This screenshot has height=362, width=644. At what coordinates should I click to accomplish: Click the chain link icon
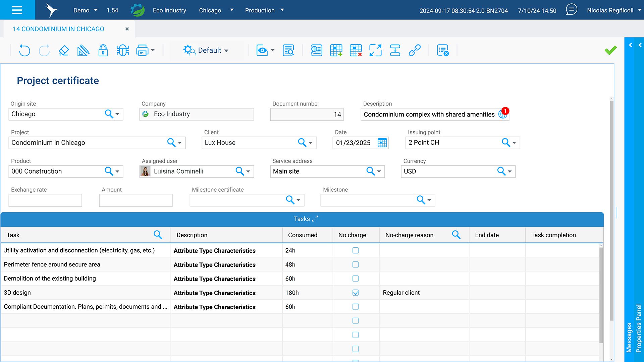[415, 51]
